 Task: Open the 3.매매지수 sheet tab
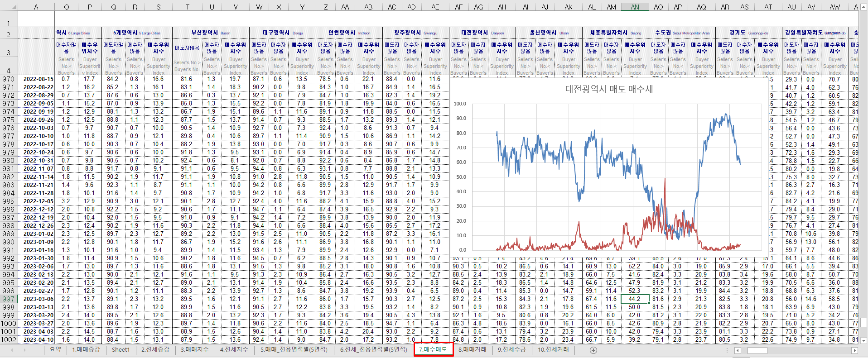pos(195,349)
